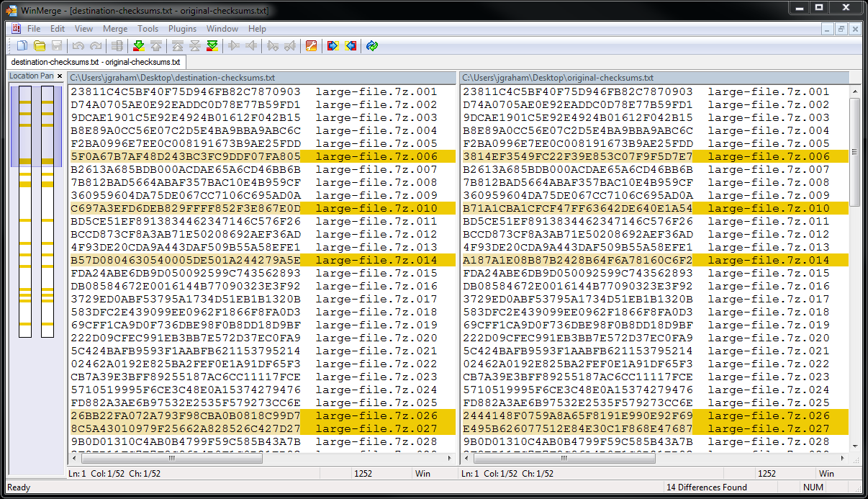Image resolution: width=868 pixels, height=499 pixels.
Task: Click the right pane vertical scrollbar thumb
Action: tap(855, 152)
